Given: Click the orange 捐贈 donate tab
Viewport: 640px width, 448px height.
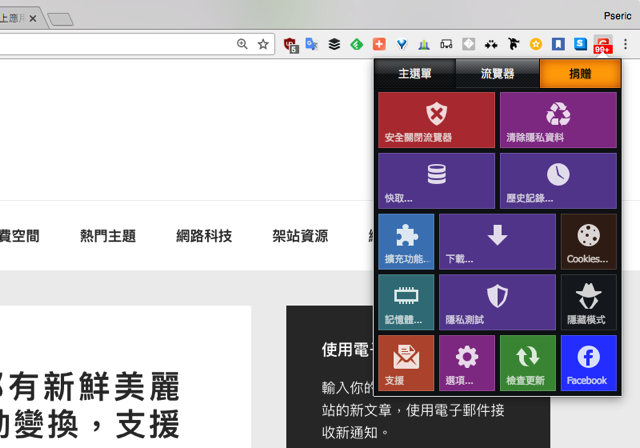Looking at the screenshot, I should [x=580, y=74].
